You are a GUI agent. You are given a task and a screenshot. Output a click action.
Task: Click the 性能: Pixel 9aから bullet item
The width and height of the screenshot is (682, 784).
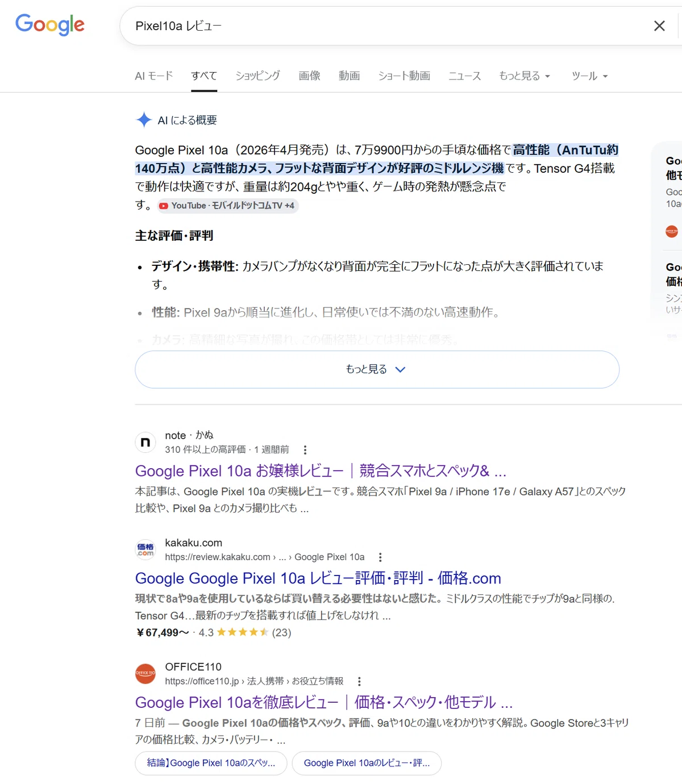(x=326, y=312)
